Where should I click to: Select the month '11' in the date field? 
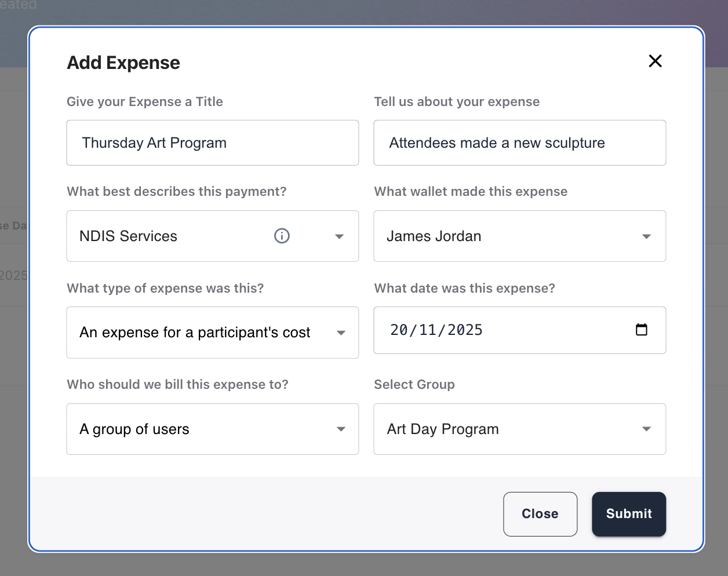(x=427, y=330)
